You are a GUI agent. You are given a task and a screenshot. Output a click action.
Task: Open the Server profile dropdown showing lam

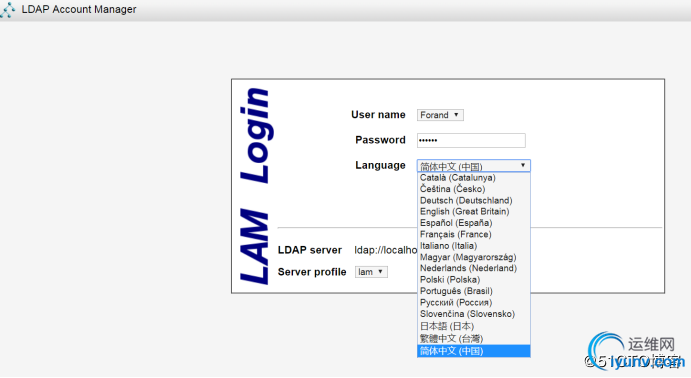[371, 272]
